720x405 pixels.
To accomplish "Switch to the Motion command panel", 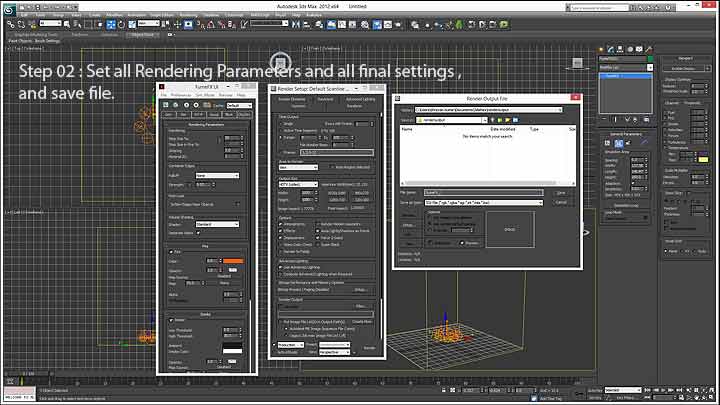I will 630,49.
